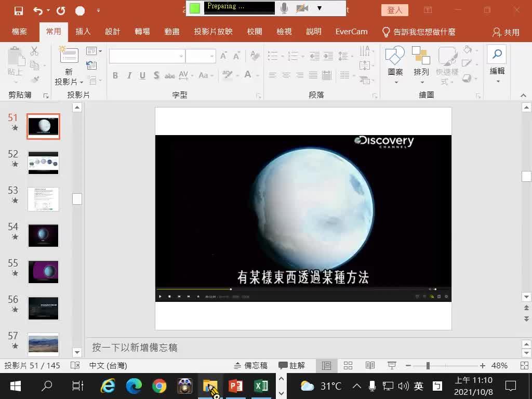The width and height of the screenshot is (532, 399).
Task: Open the EverCam tab
Action: tap(352, 32)
